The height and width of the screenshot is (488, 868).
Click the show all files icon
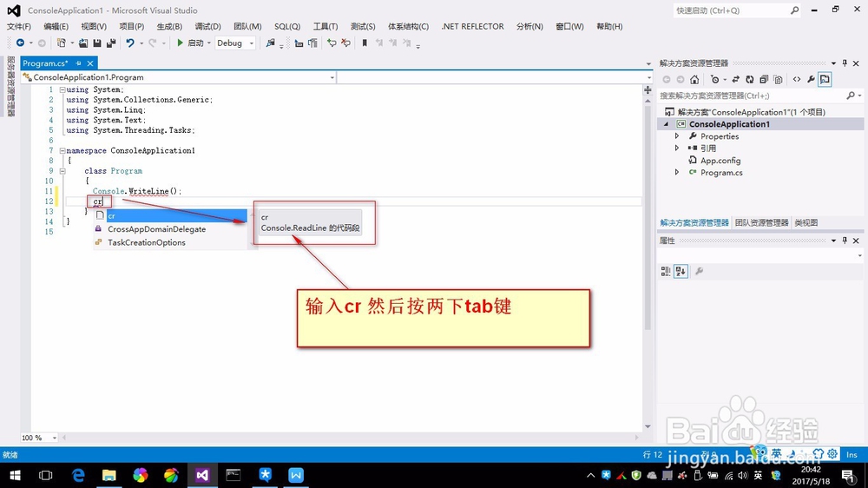tap(778, 79)
